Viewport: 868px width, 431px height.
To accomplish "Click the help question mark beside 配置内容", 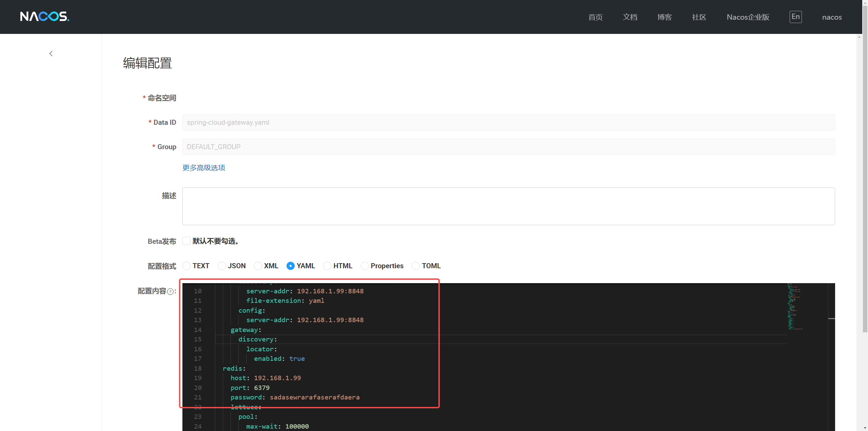I will (x=171, y=292).
